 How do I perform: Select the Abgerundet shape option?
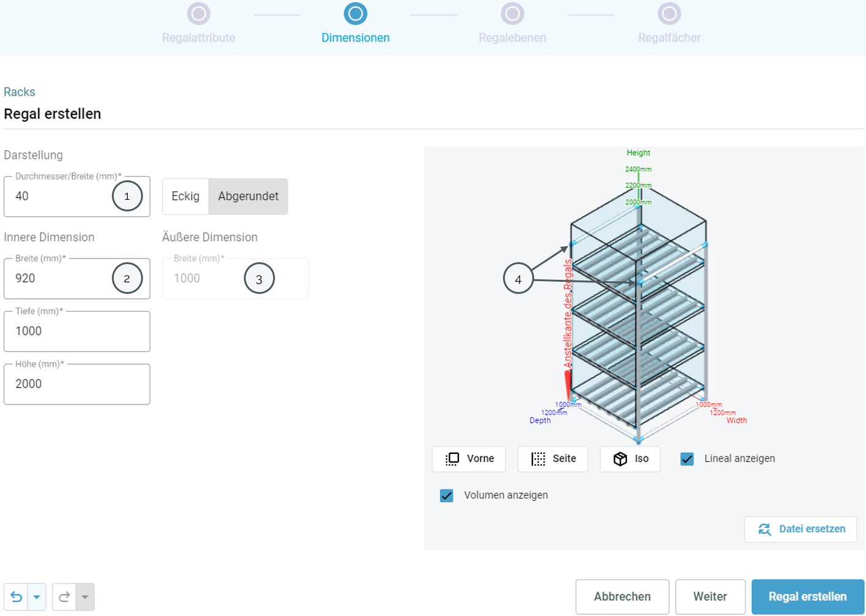[x=248, y=196]
